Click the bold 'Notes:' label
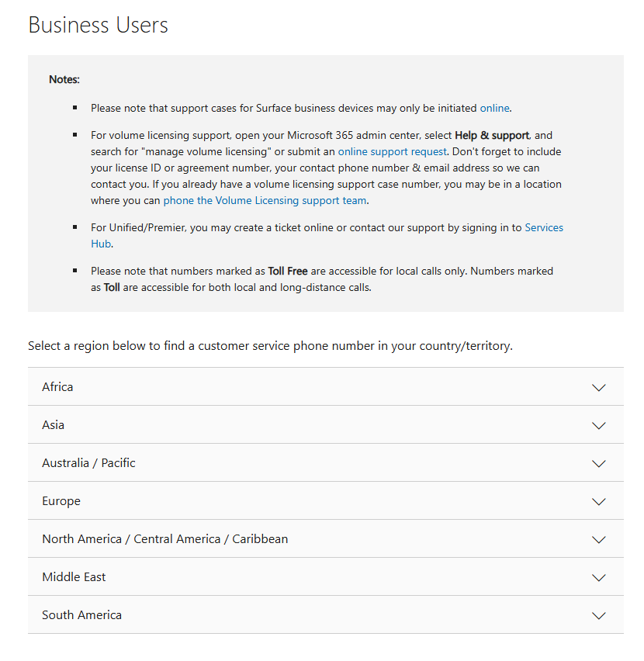The width and height of the screenshot is (644, 661). tap(64, 79)
